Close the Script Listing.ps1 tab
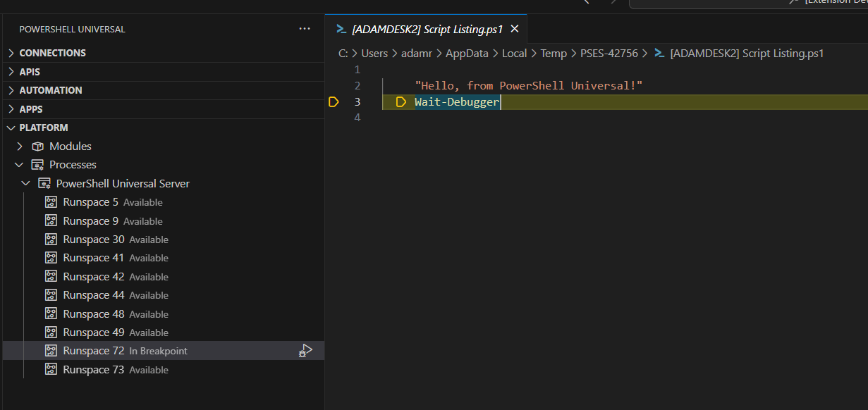868x410 pixels. point(515,29)
